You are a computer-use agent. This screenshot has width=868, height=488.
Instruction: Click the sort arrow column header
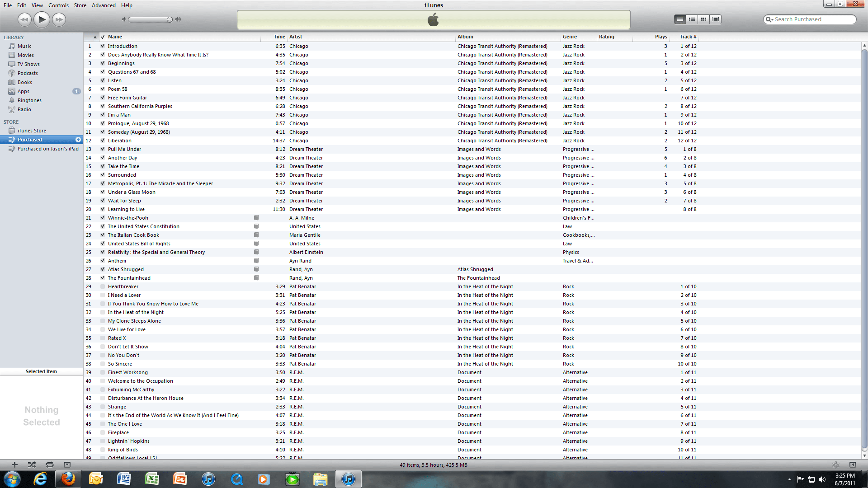point(91,37)
